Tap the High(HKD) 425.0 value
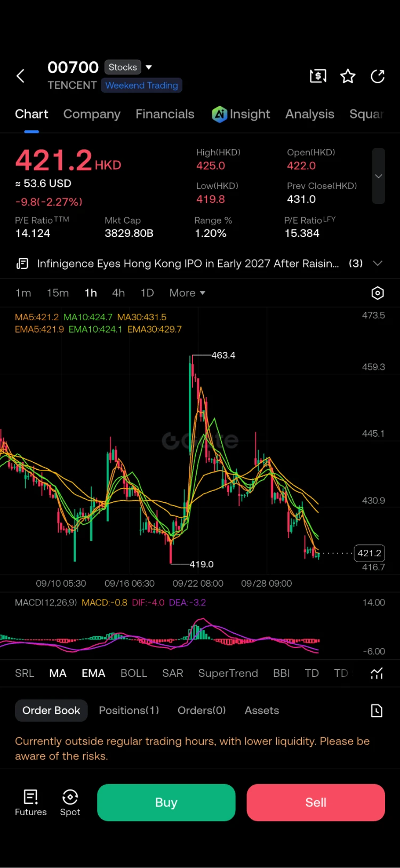This screenshot has width=400, height=868. (x=211, y=165)
